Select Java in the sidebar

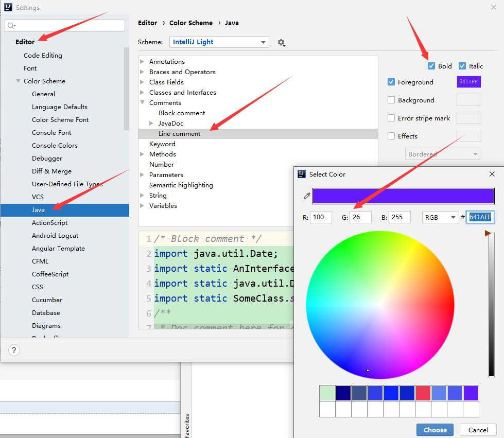(64, 210)
